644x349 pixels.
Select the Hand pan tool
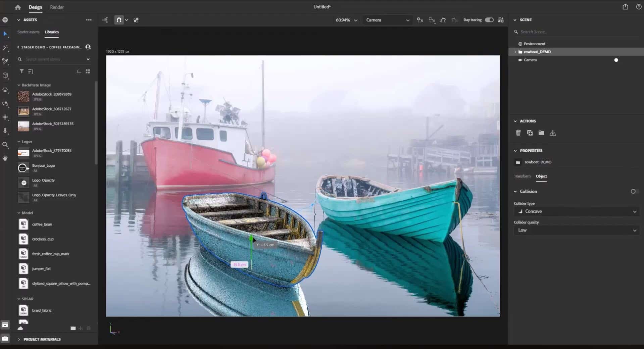tap(5, 158)
